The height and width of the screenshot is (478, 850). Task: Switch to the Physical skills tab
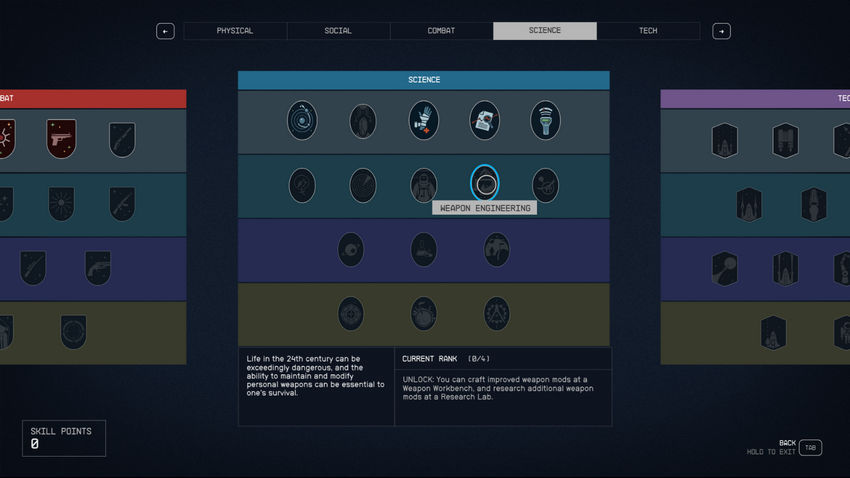[235, 31]
